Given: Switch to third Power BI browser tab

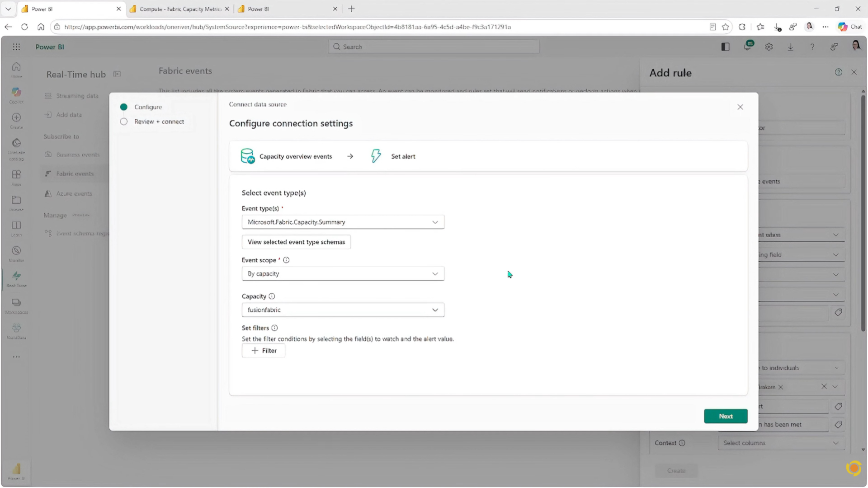Looking at the screenshot, I should click(x=288, y=9).
